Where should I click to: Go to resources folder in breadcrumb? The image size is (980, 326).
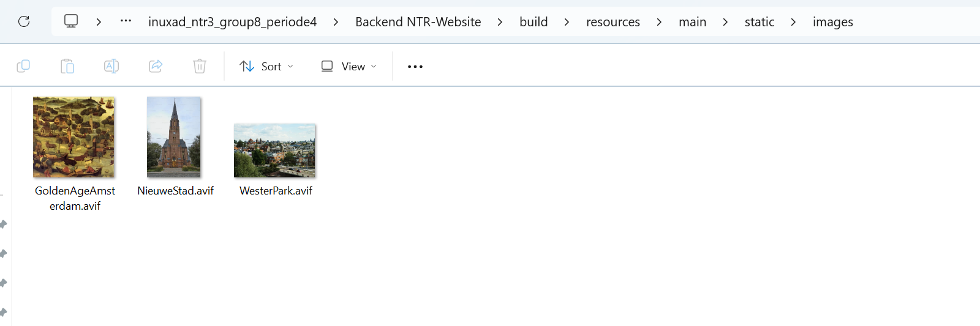pos(612,22)
